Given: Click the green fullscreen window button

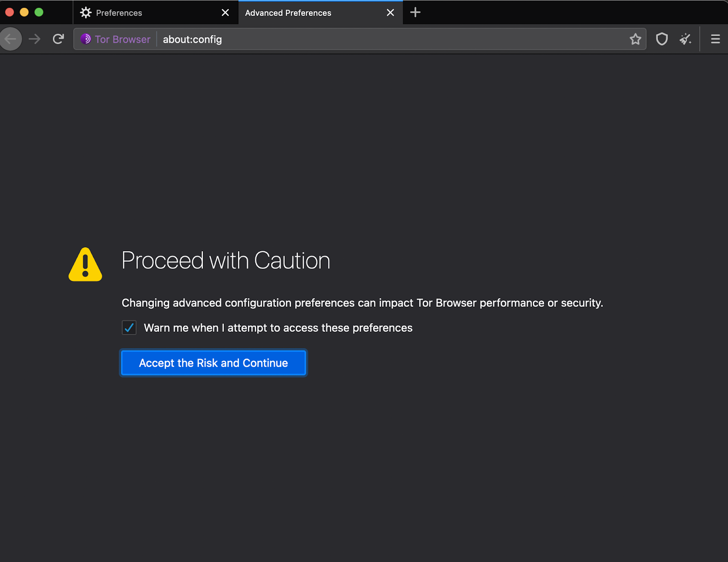Looking at the screenshot, I should click(x=39, y=12).
